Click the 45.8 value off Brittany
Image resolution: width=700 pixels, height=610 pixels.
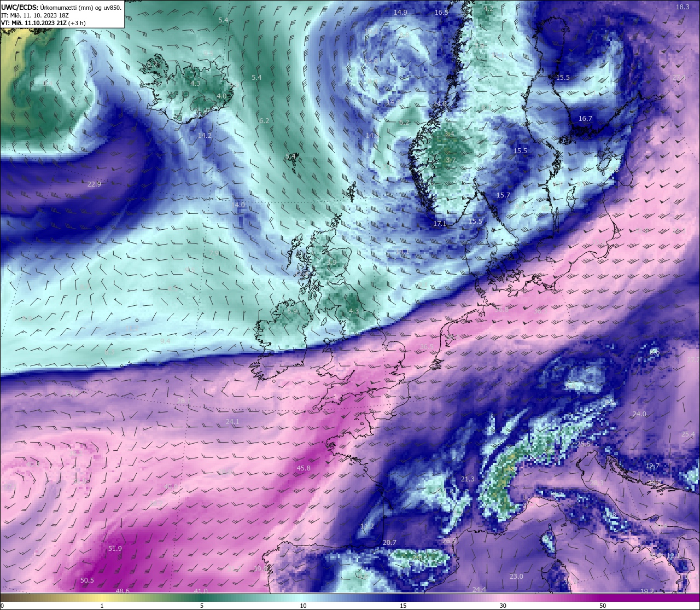[x=304, y=468]
